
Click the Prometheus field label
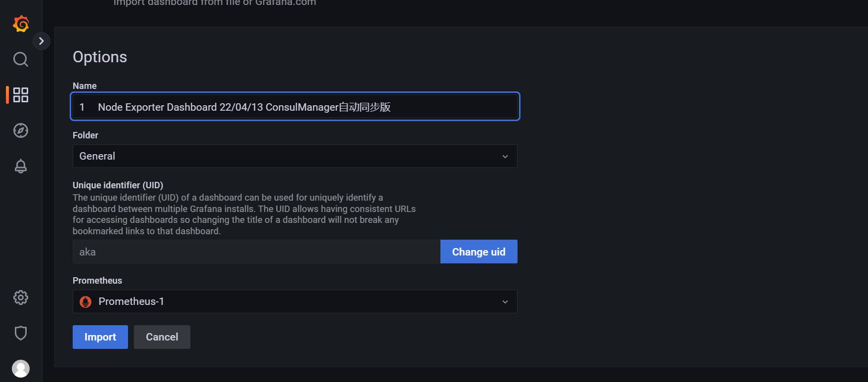tap(97, 281)
